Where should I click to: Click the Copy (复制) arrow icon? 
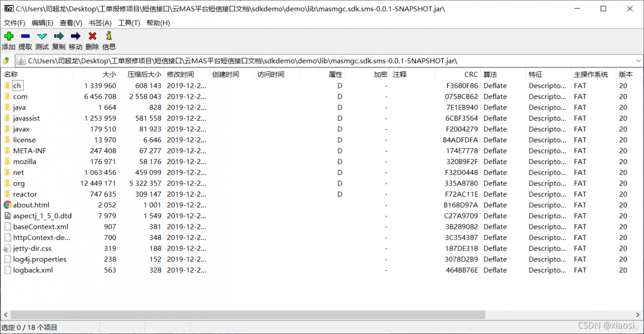(x=59, y=36)
